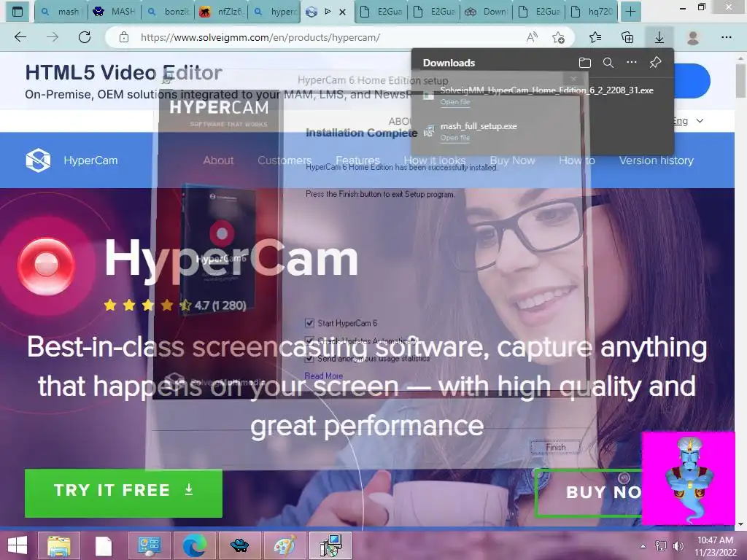Click the 4.7 star rating
Viewport: 747px width, 560px height.
click(x=175, y=306)
